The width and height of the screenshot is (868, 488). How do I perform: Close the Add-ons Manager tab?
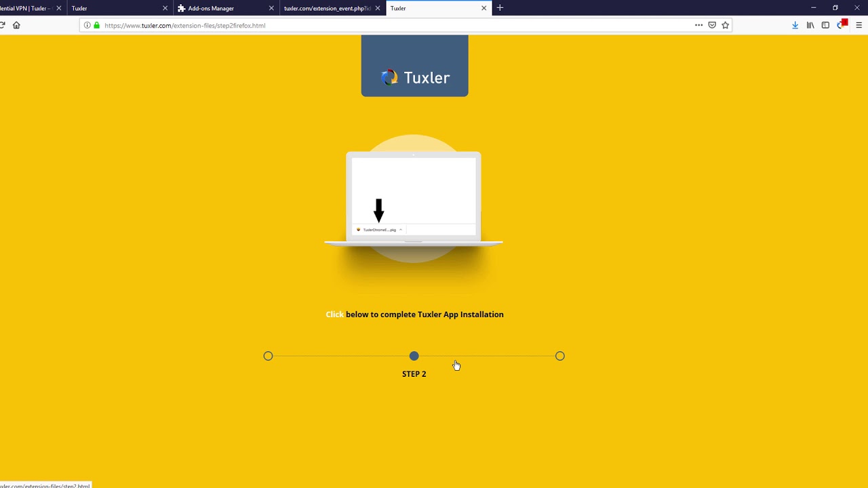point(271,8)
